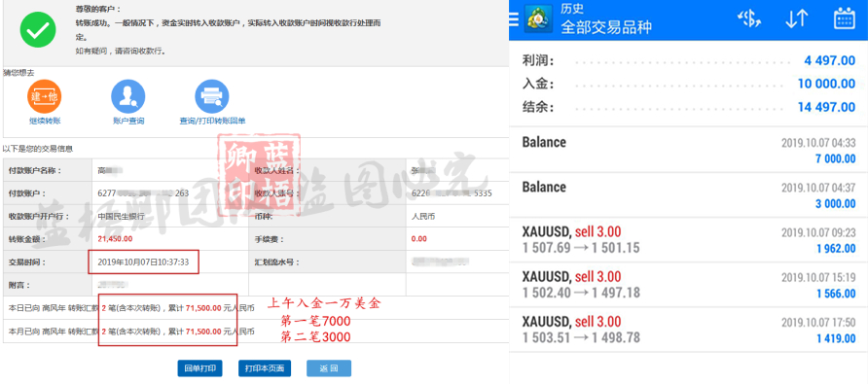Open the 全部交易品种 symbol selector
This screenshot has height=384, width=868.
click(606, 27)
